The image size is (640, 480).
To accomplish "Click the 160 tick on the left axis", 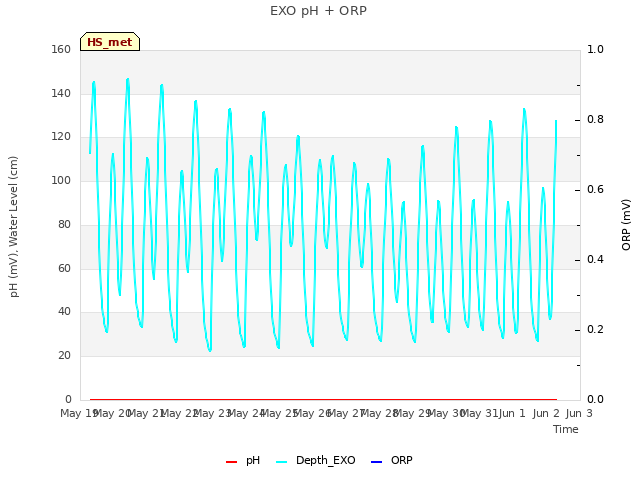I will [61, 49].
